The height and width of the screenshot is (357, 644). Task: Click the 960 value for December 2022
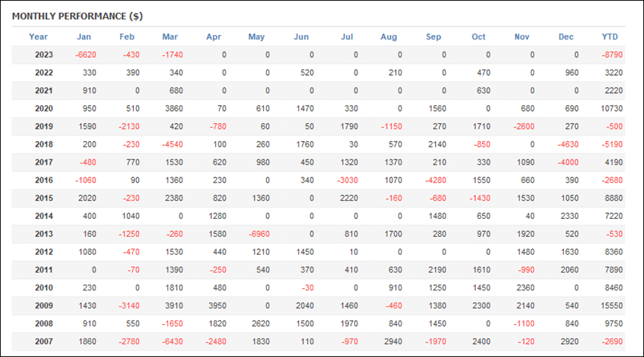tap(572, 73)
